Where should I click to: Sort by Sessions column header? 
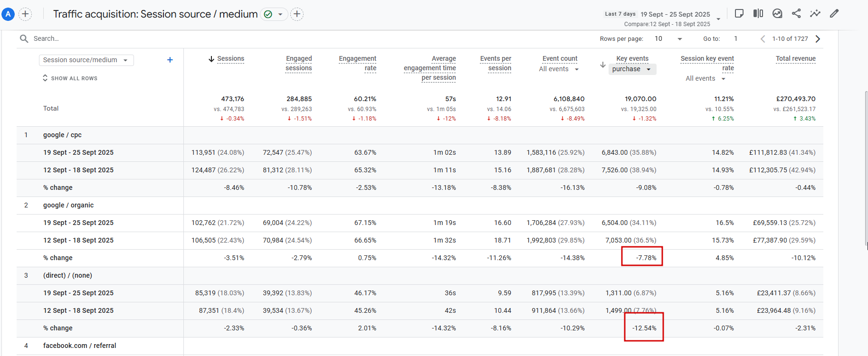tap(230, 59)
